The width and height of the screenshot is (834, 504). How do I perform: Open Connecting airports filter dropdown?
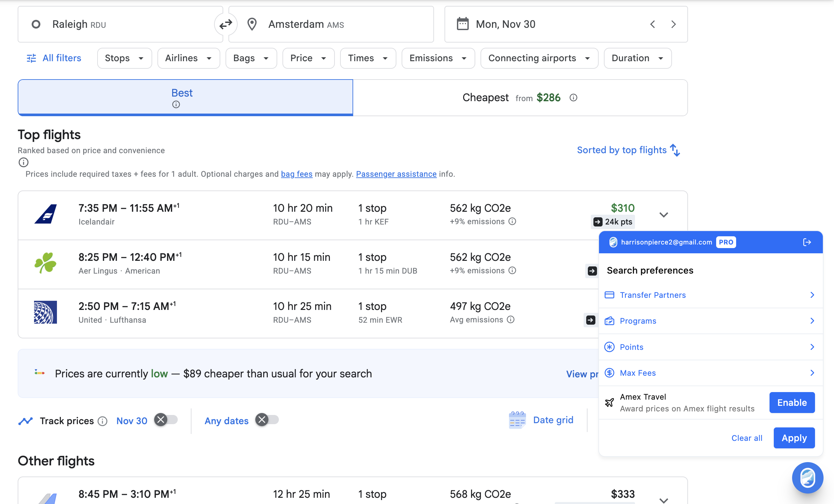(x=539, y=58)
